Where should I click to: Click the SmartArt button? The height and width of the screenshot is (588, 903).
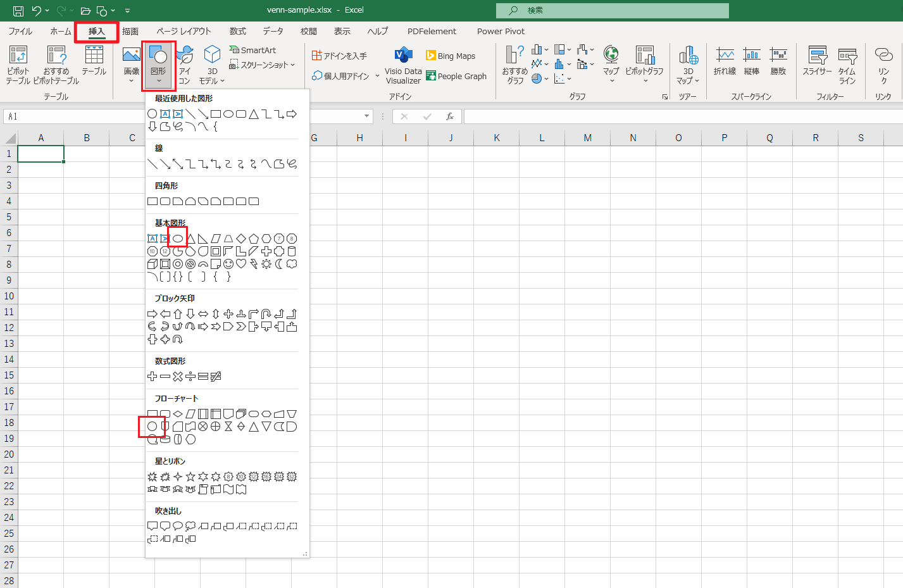point(253,50)
